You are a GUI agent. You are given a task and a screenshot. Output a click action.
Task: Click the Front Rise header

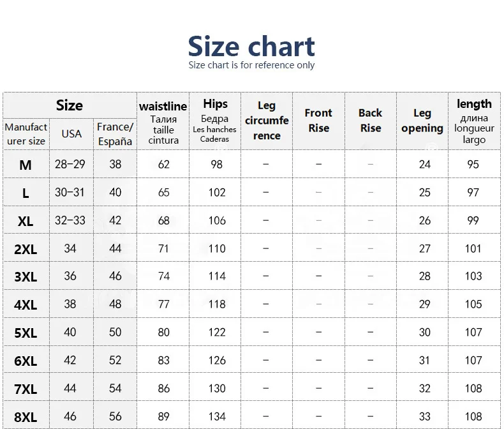[x=318, y=121]
